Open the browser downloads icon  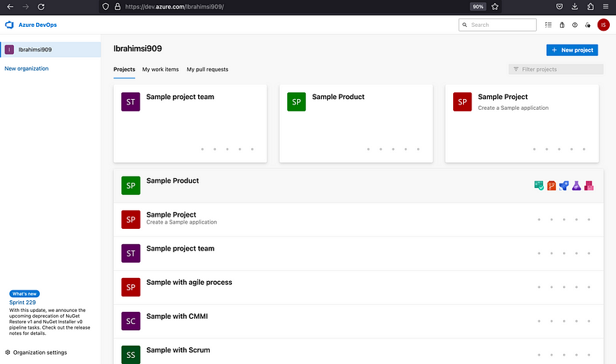[575, 7]
